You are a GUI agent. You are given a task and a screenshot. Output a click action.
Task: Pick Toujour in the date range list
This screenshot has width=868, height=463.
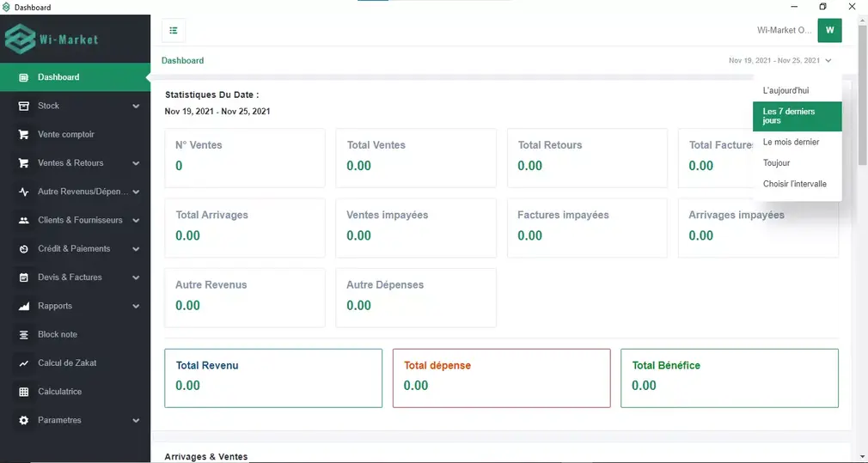776,162
